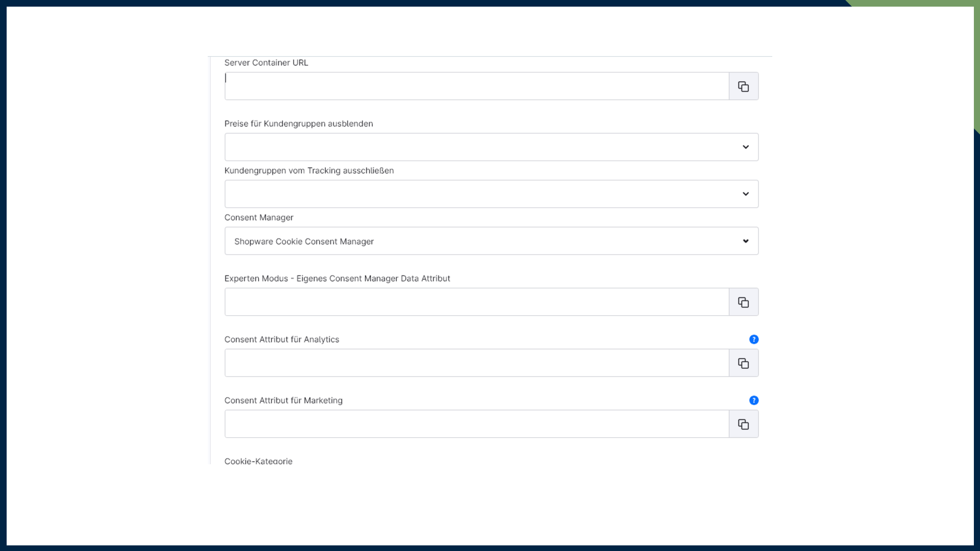The width and height of the screenshot is (980, 551).
Task: Focus the Server Container URL text field
Action: 476,86
